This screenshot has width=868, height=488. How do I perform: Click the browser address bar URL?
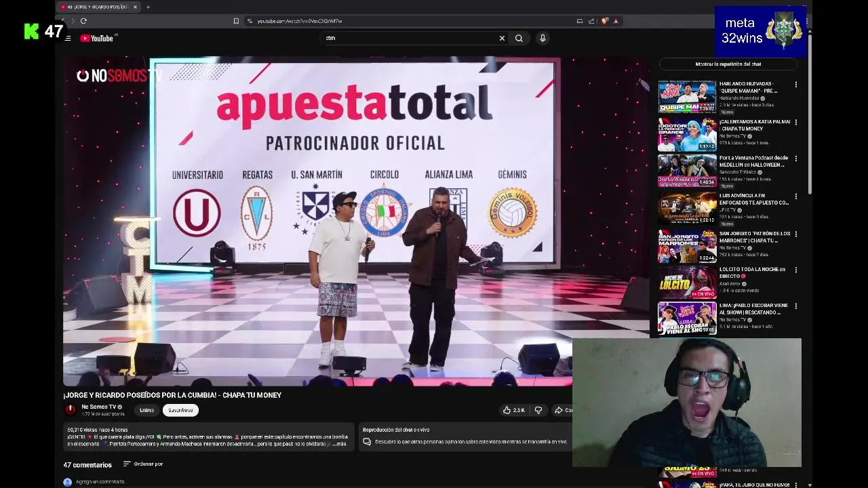click(x=300, y=21)
